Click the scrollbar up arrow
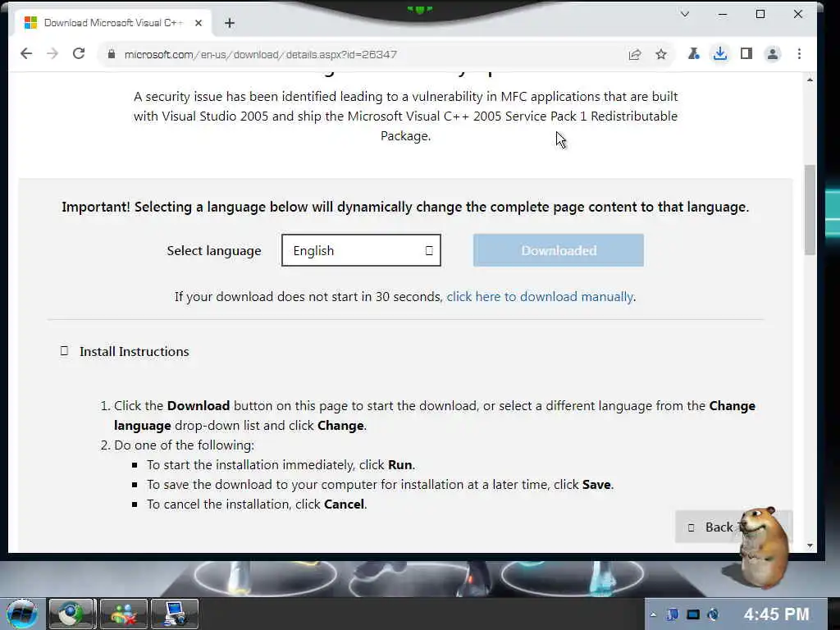Image resolution: width=840 pixels, height=630 pixels. pyautogui.click(x=810, y=80)
